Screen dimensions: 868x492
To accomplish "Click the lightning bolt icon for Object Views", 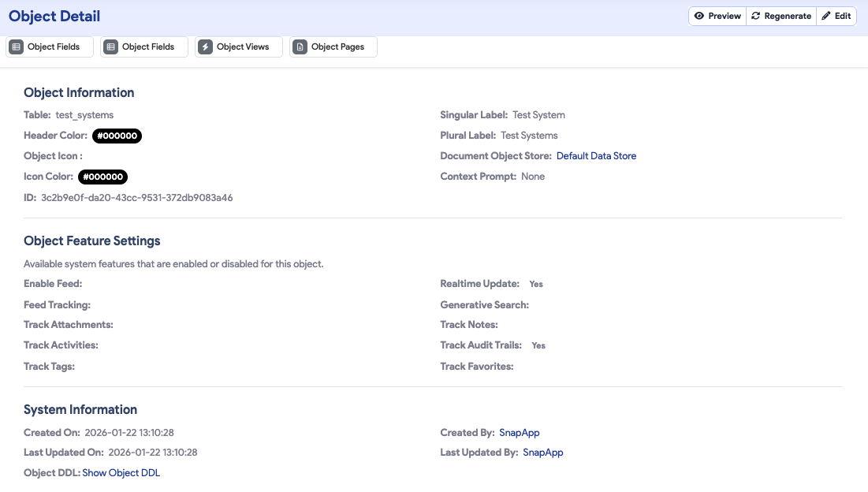I will 206,47.
